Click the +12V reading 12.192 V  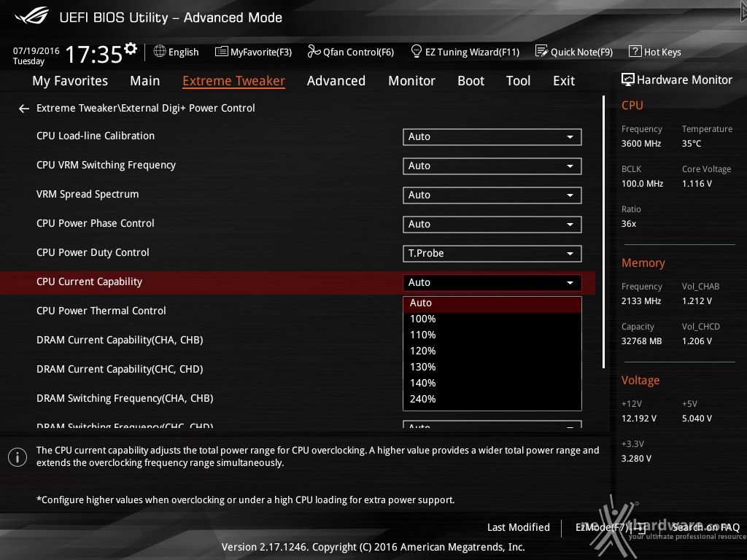(639, 418)
